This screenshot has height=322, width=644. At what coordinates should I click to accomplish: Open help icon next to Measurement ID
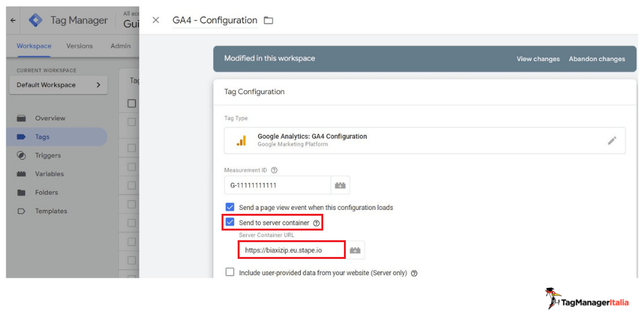point(274,169)
